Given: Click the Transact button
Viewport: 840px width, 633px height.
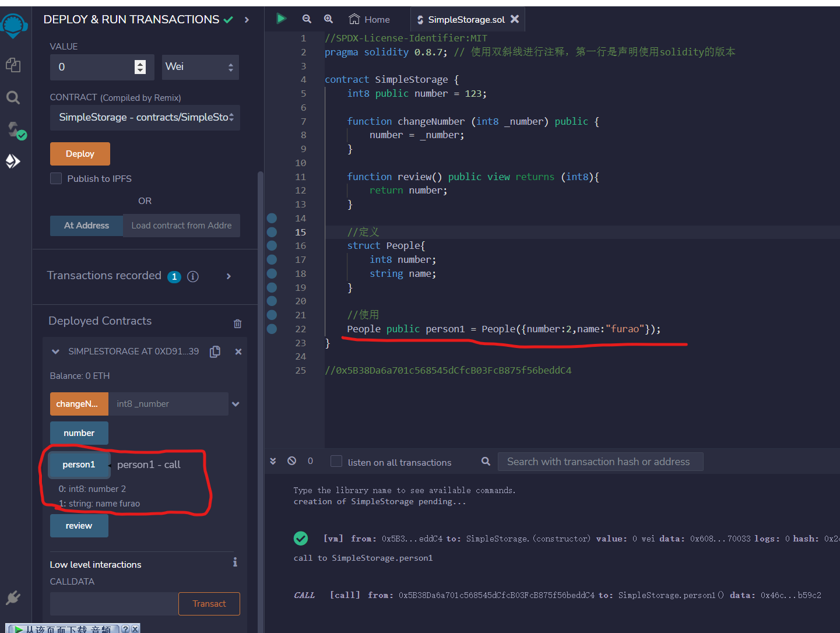Looking at the screenshot, I should coord(209,604).
